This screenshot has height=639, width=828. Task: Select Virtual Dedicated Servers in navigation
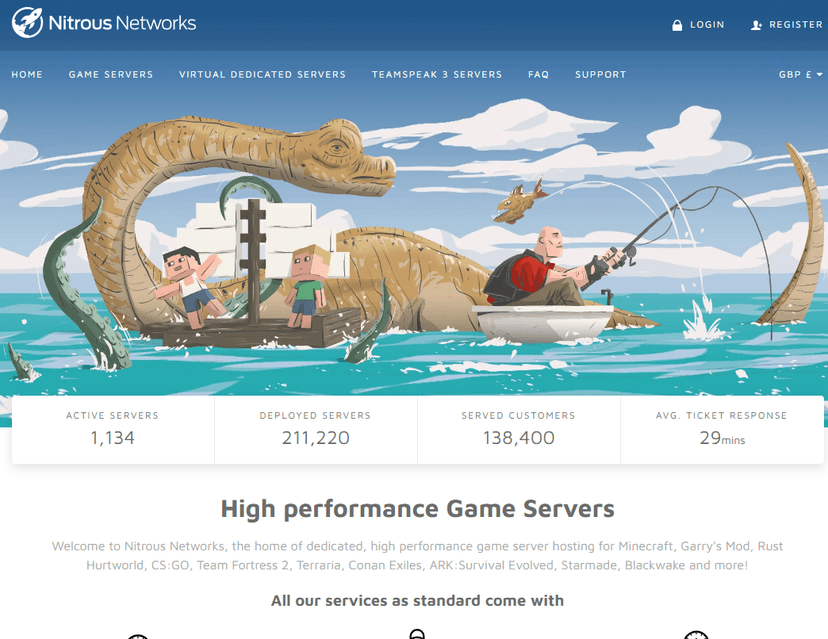tap(262, 74)
